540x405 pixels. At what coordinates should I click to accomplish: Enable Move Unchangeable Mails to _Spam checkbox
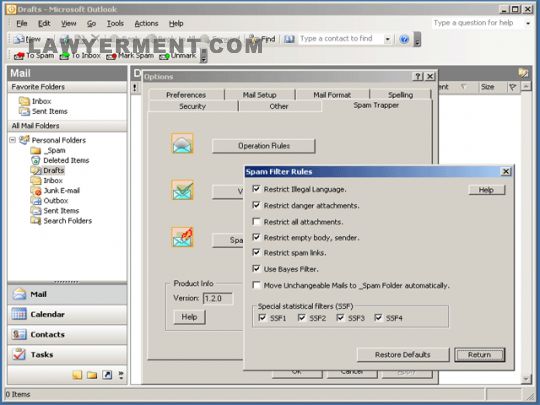pos(256,285)
